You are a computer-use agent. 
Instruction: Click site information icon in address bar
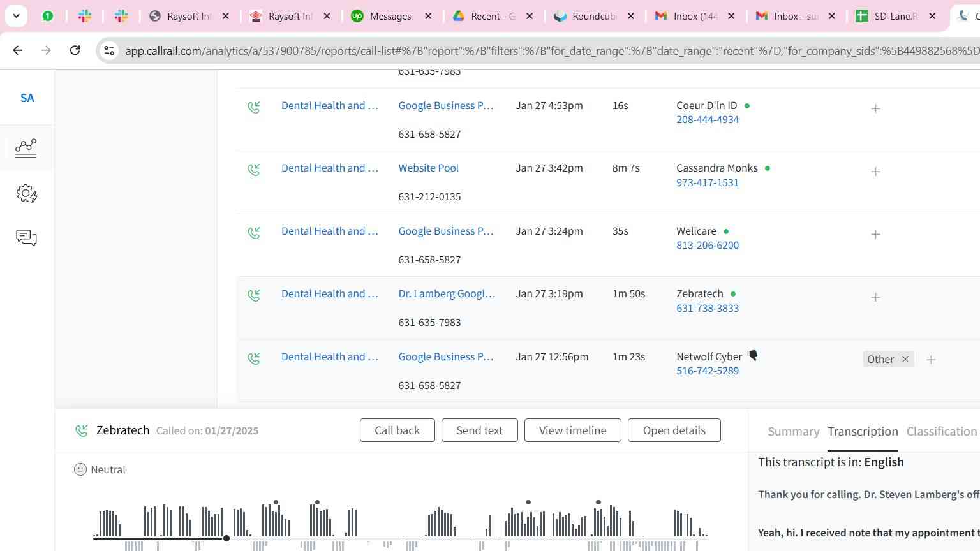108,50
